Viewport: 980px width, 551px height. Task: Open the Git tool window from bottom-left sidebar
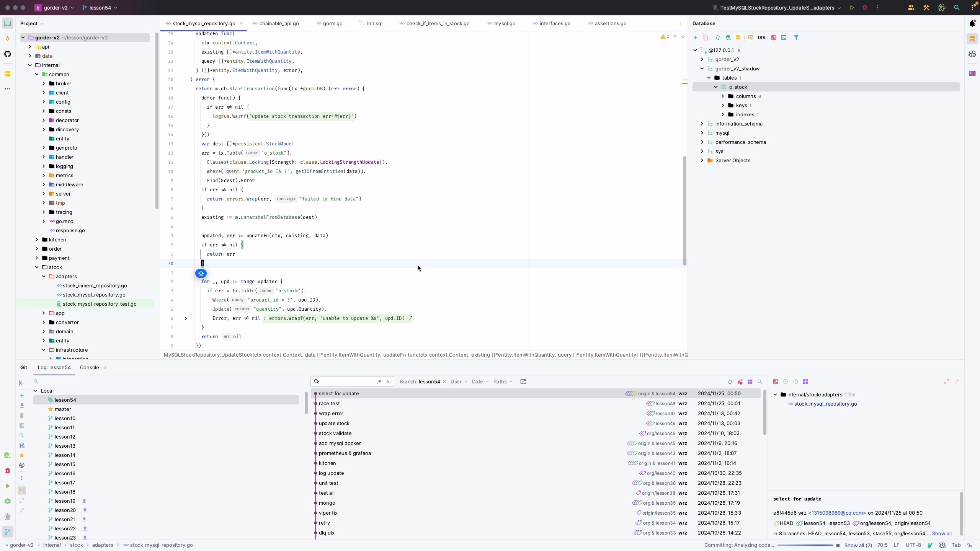pos(8,532)
